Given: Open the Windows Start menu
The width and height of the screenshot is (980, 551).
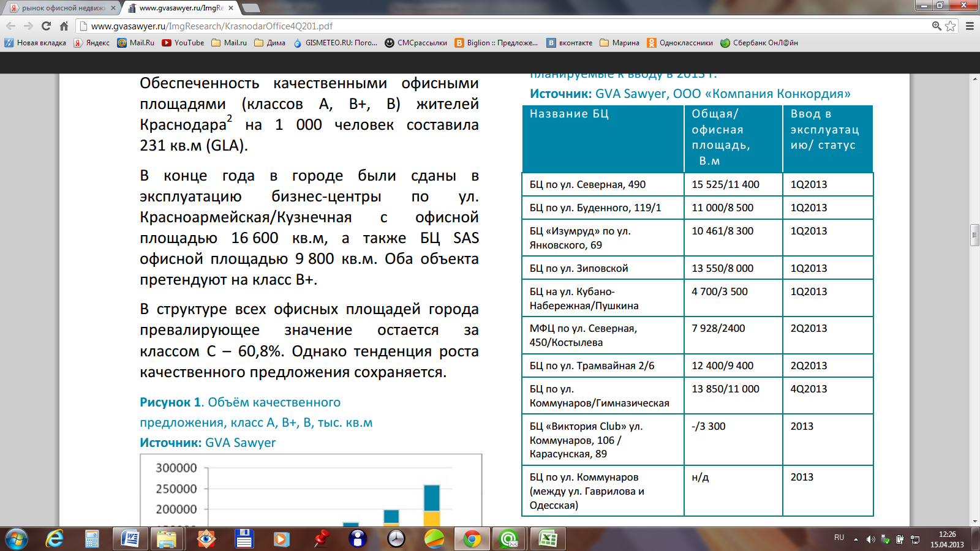Looking at the screenshot, I should (x=17, y=539).
